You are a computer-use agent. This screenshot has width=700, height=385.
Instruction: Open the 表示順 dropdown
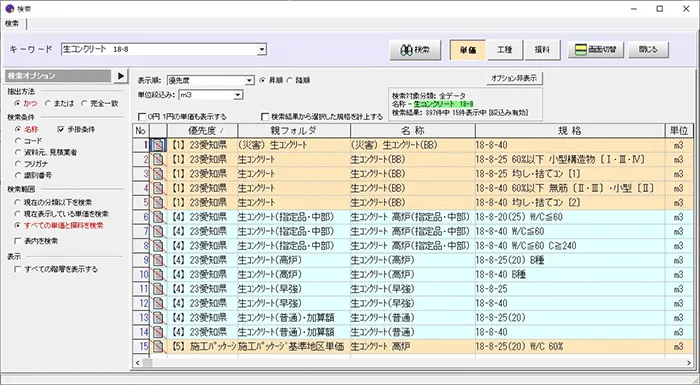[250, 80]
